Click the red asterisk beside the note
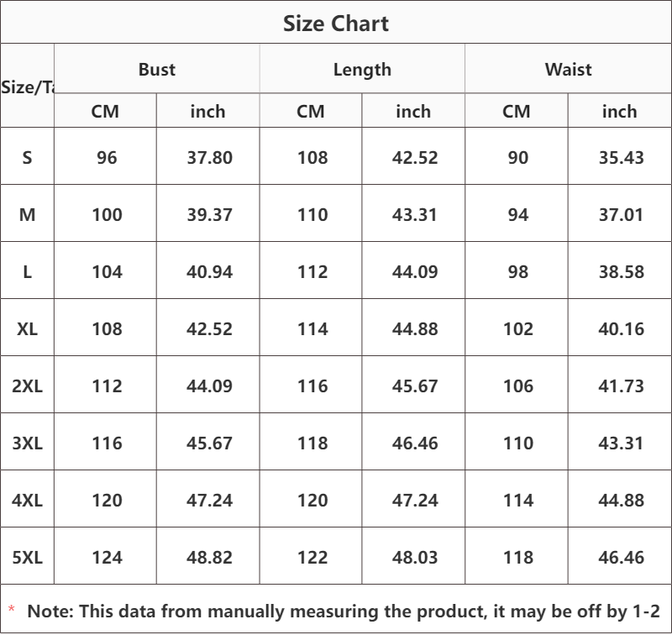 pyautogui.click(x=11, y=609)
